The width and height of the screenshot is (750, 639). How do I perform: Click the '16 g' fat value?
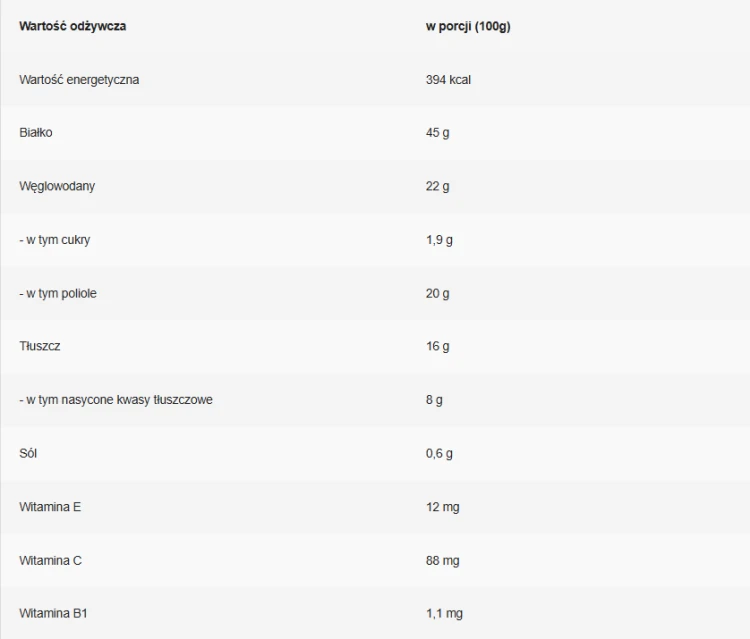[437, 347]
